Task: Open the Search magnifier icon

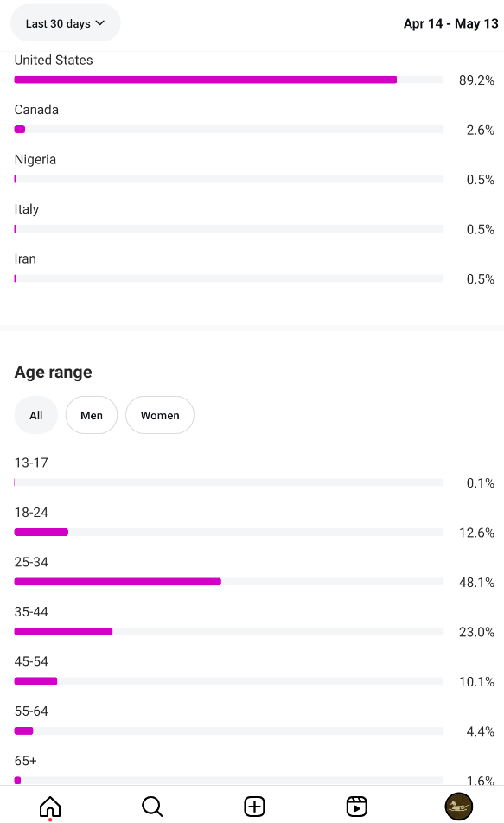Action: (152, 807)
